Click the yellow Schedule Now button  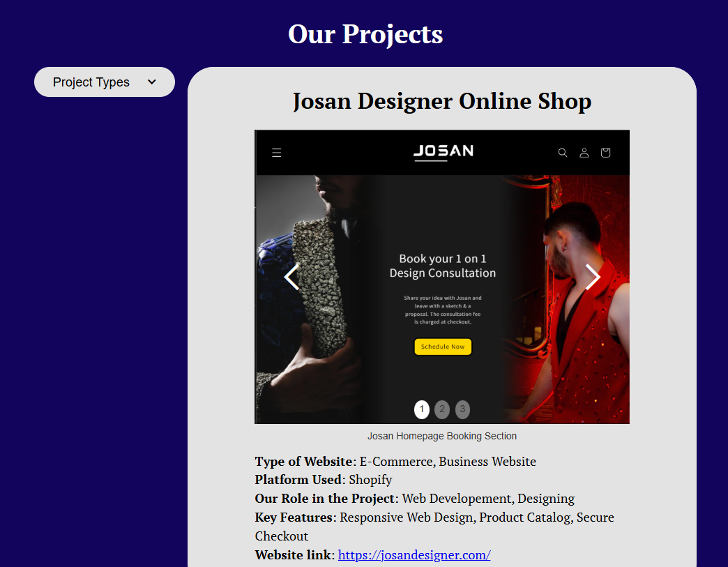click(x=443, y=347)
